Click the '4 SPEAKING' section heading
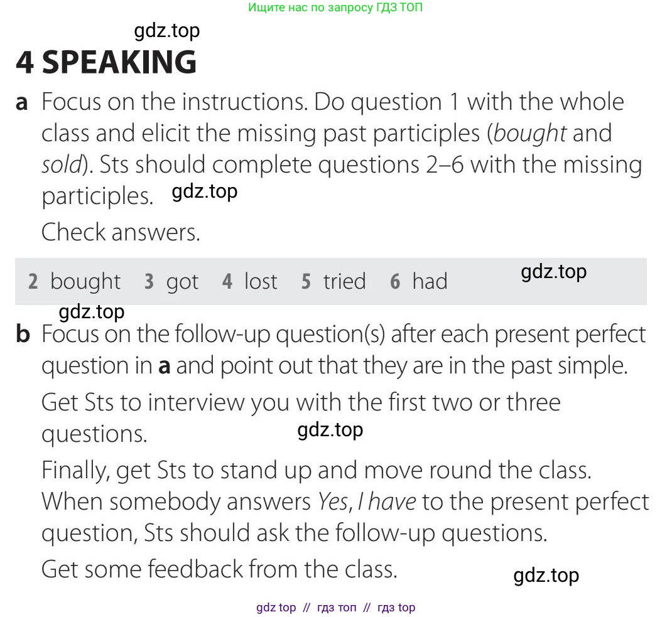672x617 pixels. click(x=106, y=62)
